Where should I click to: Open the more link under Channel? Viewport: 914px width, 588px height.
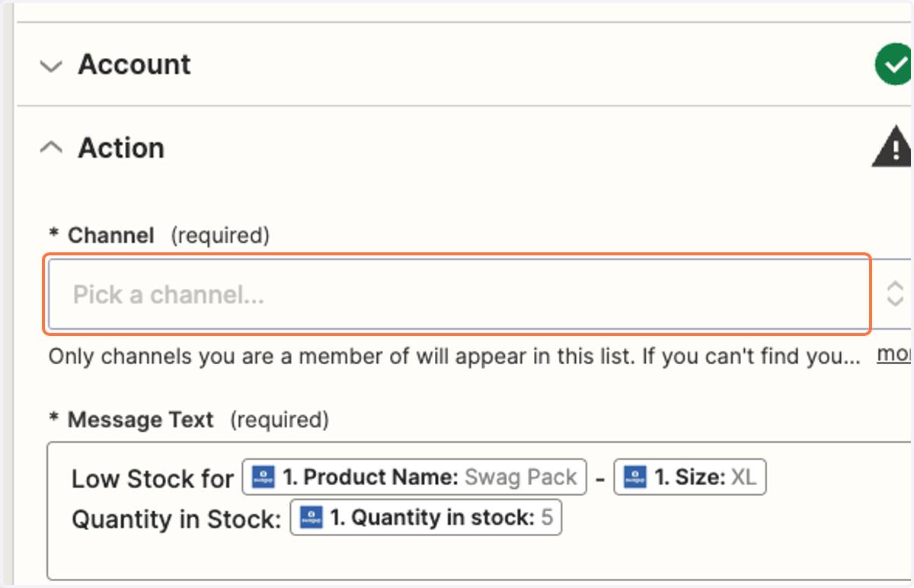click(x=894, y=354)
